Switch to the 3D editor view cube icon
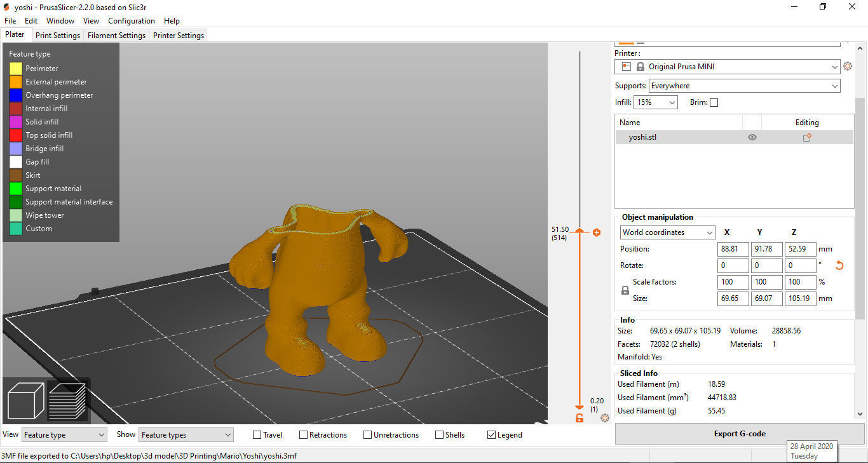This screenshot has width=868, height=463. (25, 401)
